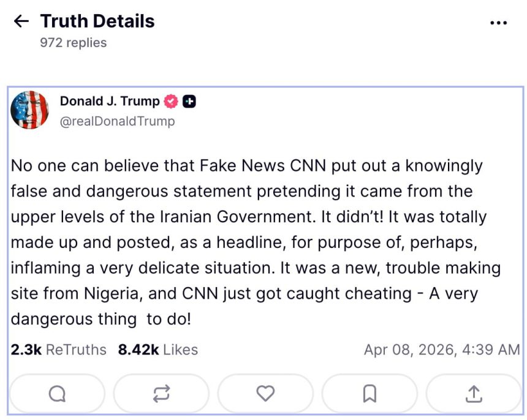Go back using the left arrow
Viewport: 527px width, 420px height.
click(x=21, y=21)
